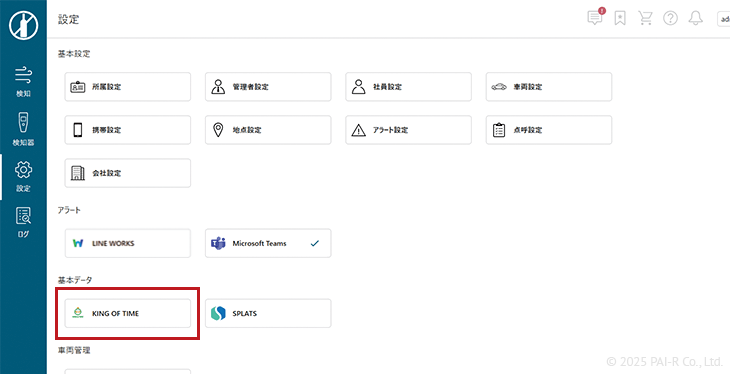Image resolution: width=730 pixels, height=374 pixels.
Task: Open the 携帯設定 card
Action: click(x=128, y=130)
